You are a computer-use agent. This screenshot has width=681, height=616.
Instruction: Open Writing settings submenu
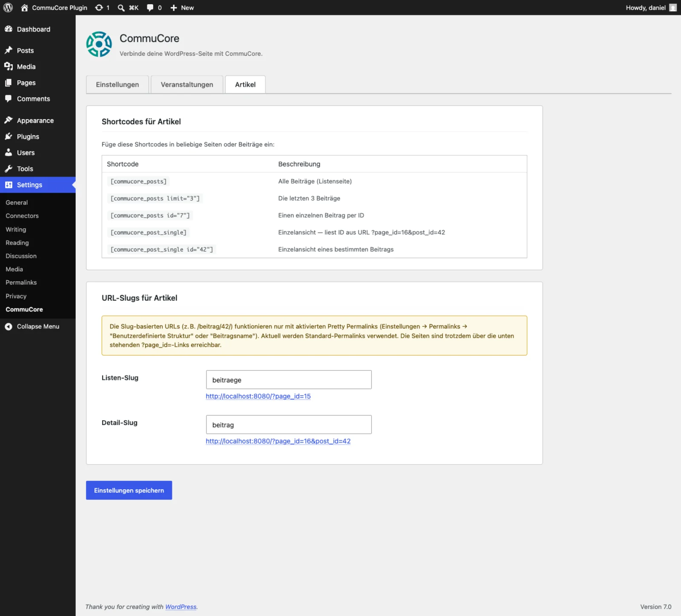coord(16,229)
